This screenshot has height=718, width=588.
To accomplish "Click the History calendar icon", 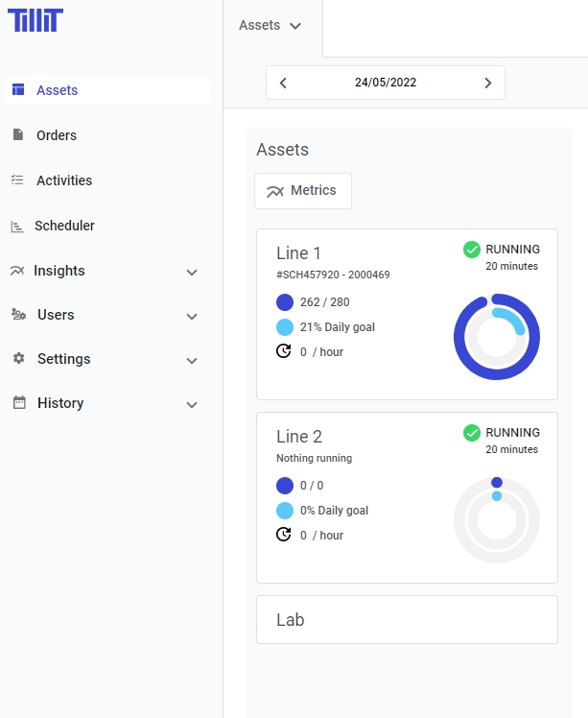I will coord(18,403).
